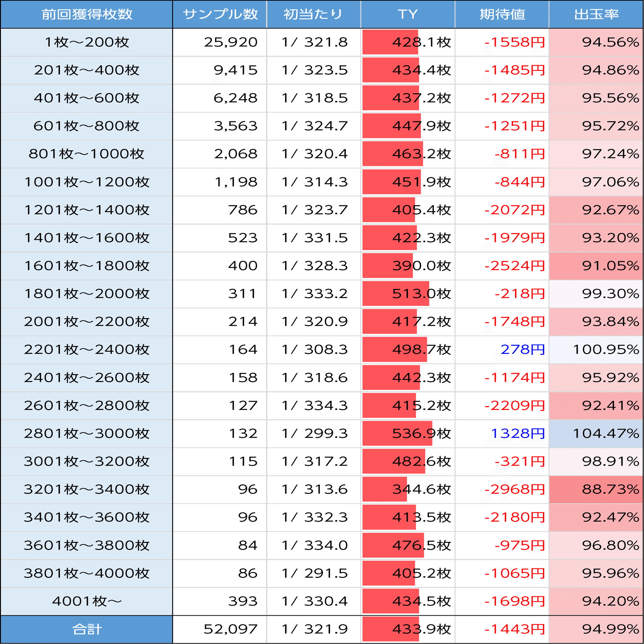Click the blue 278円 expected value

click(x=522, y=350)
